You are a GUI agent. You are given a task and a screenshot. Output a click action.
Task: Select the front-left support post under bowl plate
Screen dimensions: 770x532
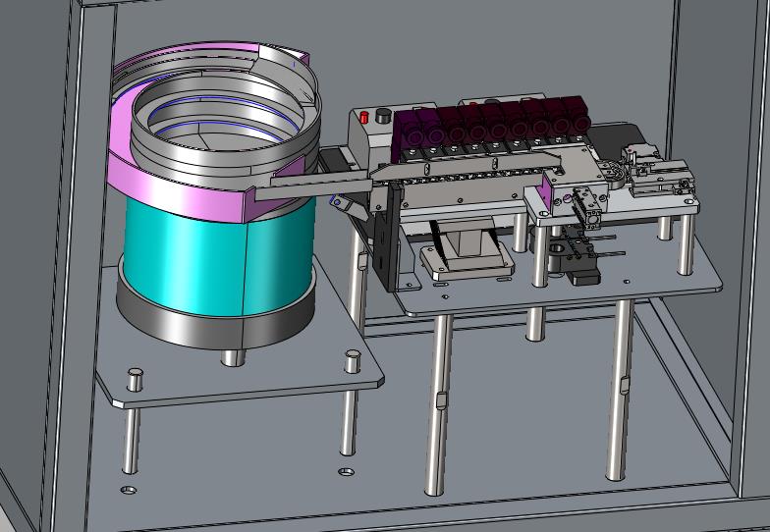pyautogui.click(x=131, y=440)
